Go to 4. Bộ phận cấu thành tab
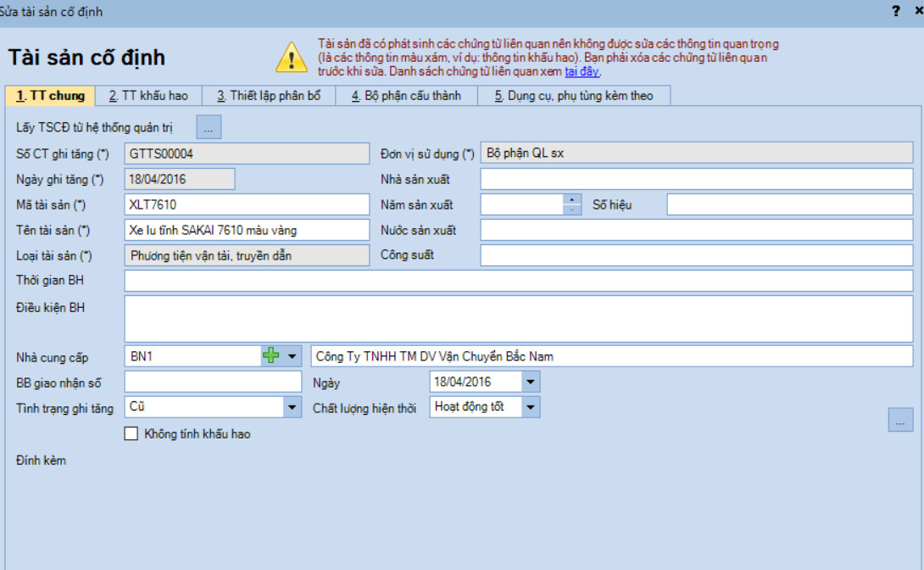 [407, 96]
